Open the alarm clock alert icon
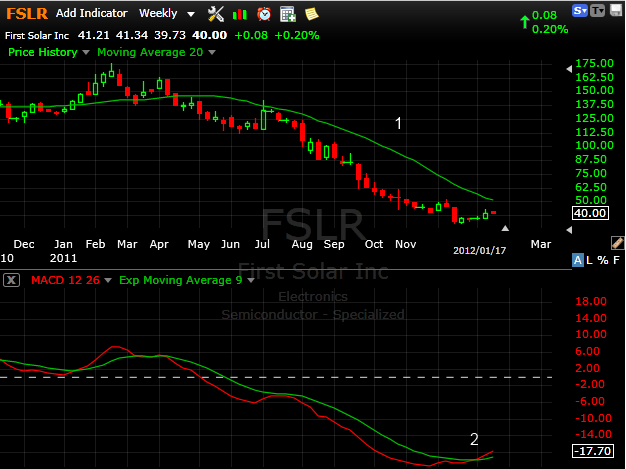Screen dimensions: 626x469 (264, 14)
